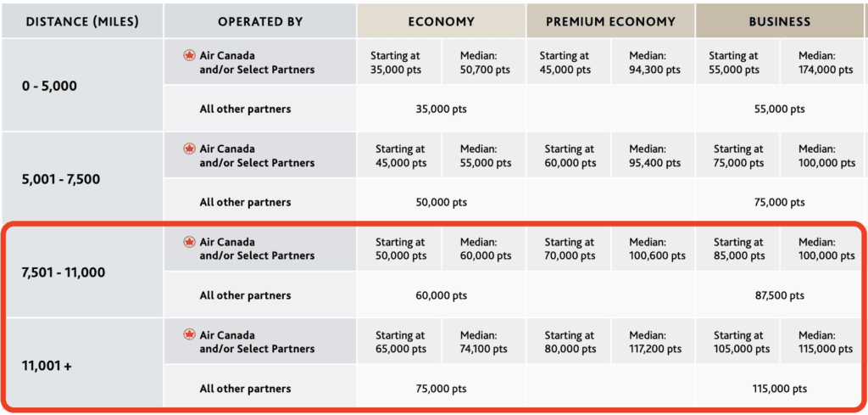Click the Operated By header cell
Viewport: 868px width, 415px height.
pos(260,21)
